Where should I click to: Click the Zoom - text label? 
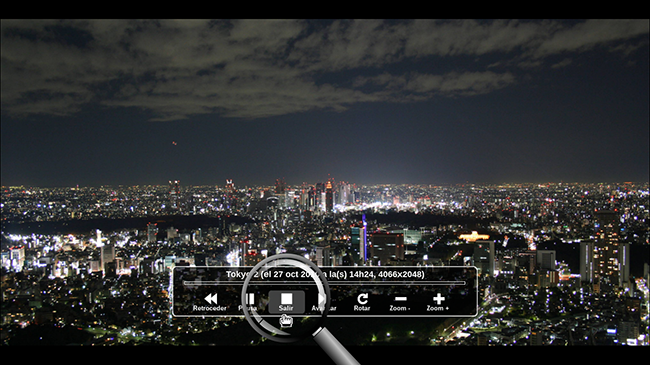click(400, 308)
